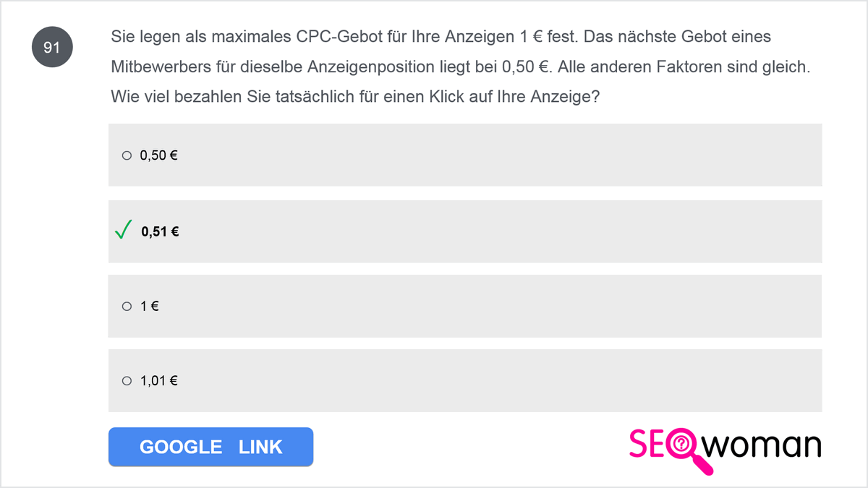Click empty area of 0,50 € answer row
The width and height of the screenshot is (868, 488).
[499, 155]
